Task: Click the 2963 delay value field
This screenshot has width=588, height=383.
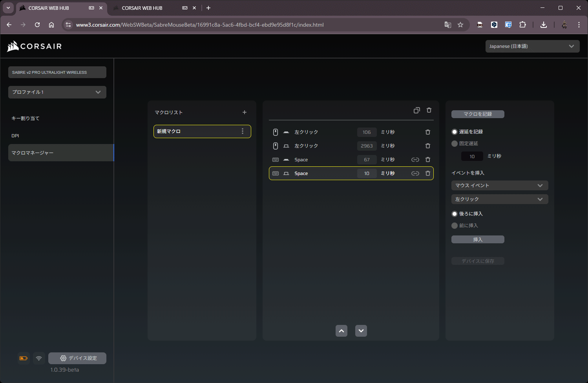Action: (x=367, y=146)
